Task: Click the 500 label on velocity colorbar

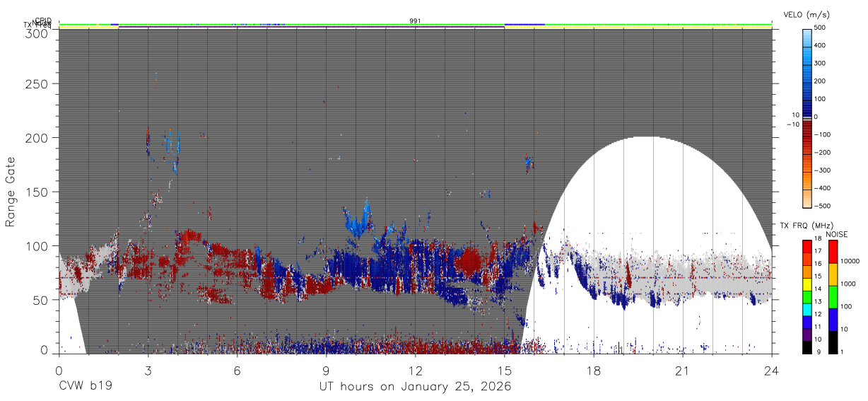Action: 821,28
